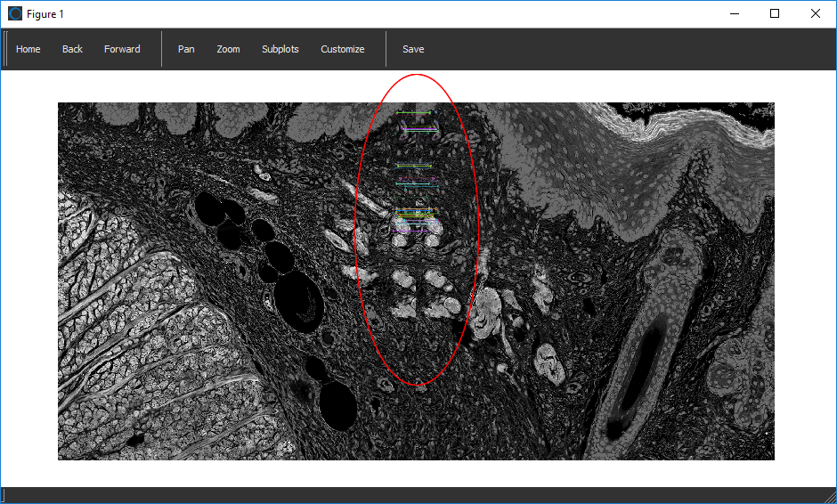Image resolution: width=837 pixels, height=504 pixels.
Task: Maximize the Figure 1 window
Action: tap(775, 13)
